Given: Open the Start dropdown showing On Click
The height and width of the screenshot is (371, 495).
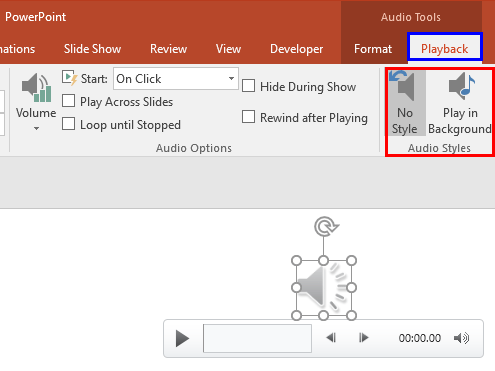Looking at the screenshot, I should click(176, 79).
